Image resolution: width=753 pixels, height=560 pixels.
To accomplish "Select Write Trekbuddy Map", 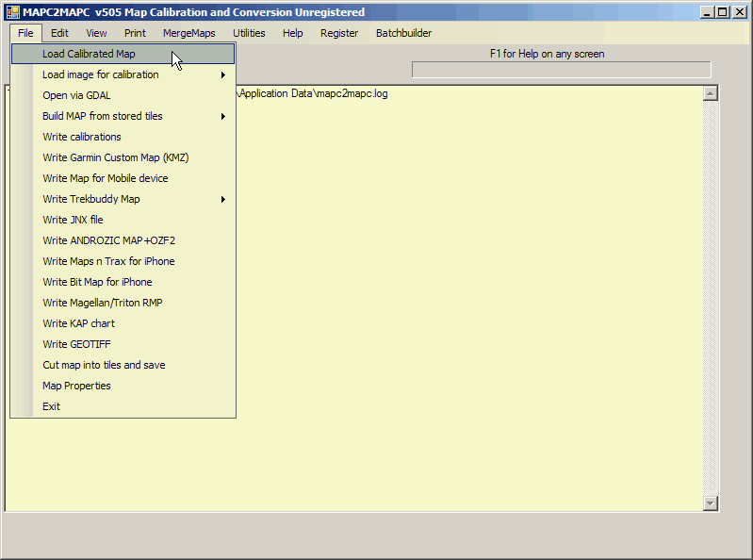I will pyautogui.click(x=123, y=198).
